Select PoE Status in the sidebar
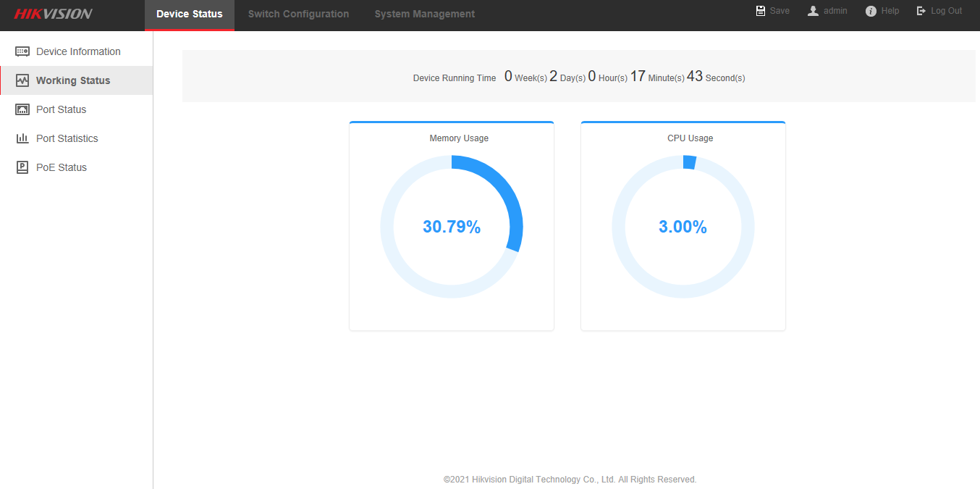Image resolution: width=980 pixels, height=489 pixels. click(62, 167)
